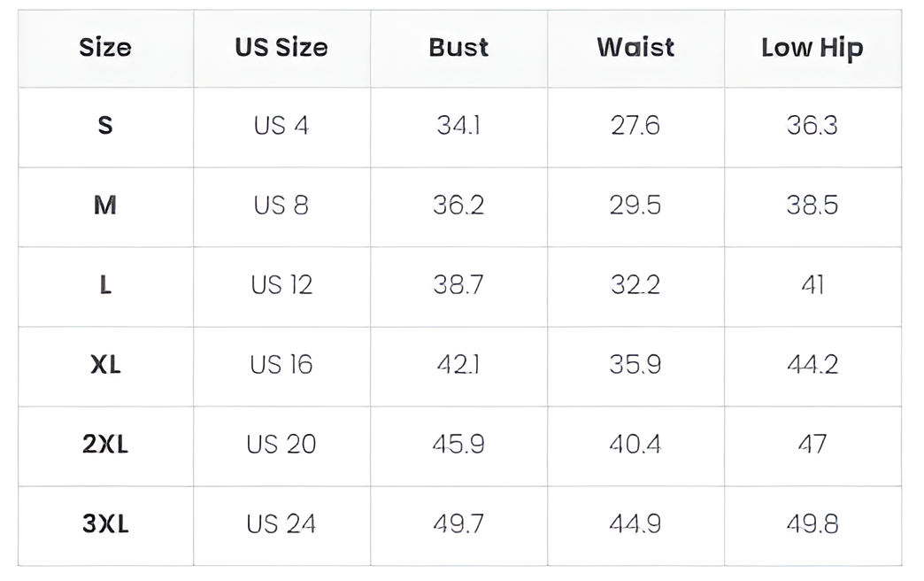Select waist value 29.5
The width and height of the screenshot is (924, 581).
(635, 205)
